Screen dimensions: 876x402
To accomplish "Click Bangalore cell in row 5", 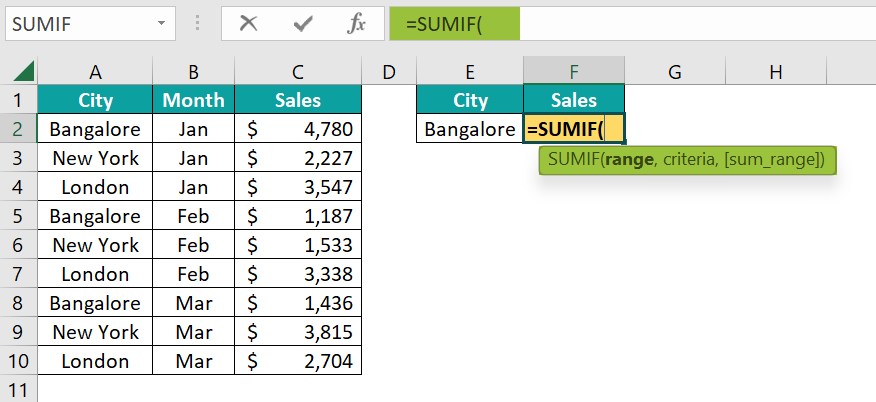I will click(95, 216).
